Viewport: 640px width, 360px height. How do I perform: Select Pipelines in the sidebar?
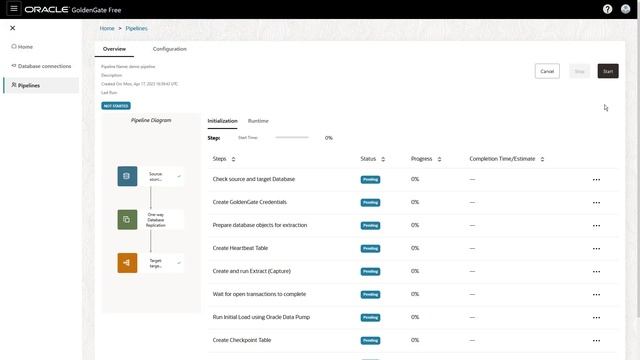click(x=41, y=85)
